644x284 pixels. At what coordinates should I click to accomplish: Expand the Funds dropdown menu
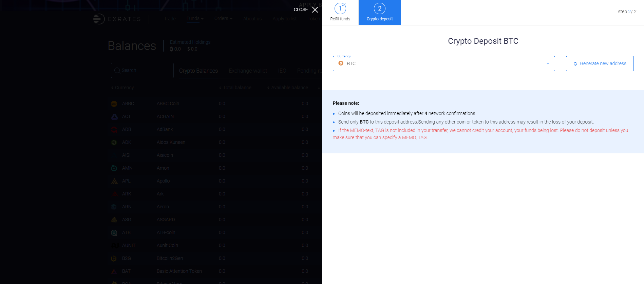click(x=195, y=18)
